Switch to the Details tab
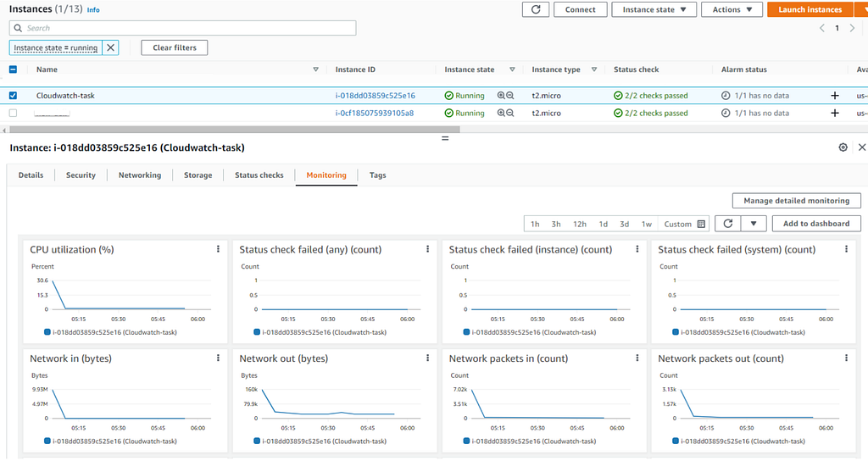The image size is (868, 461). point(31,175)
